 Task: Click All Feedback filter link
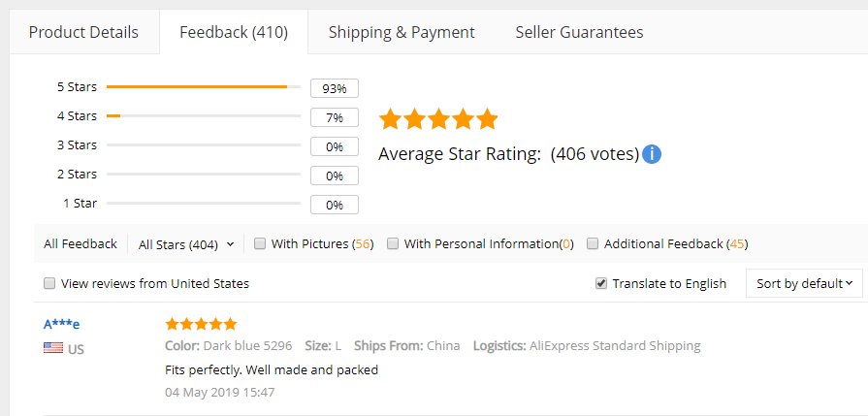[x=80, y=244]
